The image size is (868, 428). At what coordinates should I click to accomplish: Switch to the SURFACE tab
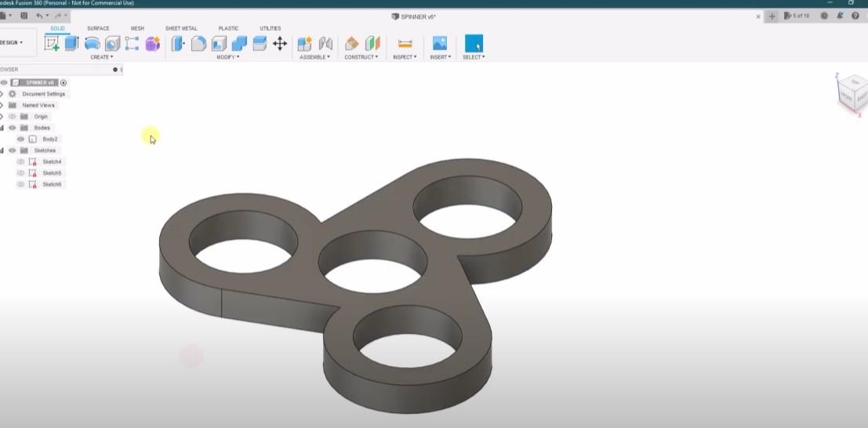point(98,28)
